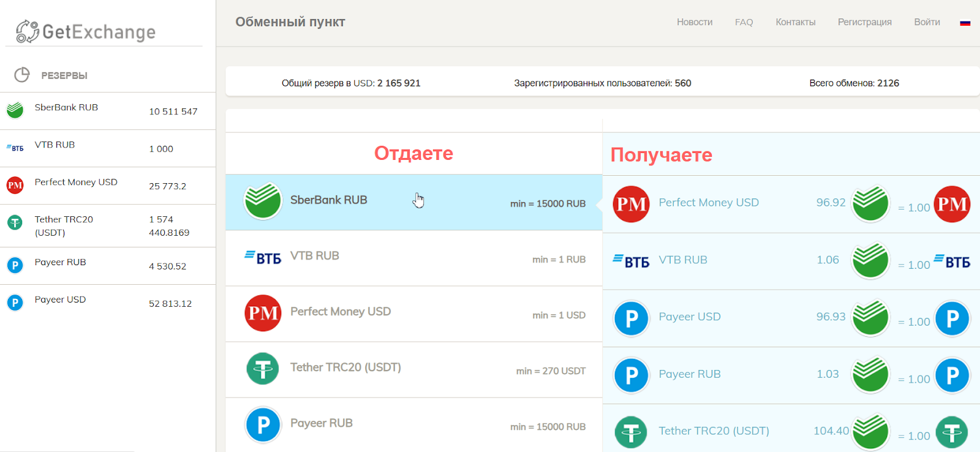Screen dimensions: 980x452
Task: Click the left Tether icon in the Получаете column
Action: [631, 432]
